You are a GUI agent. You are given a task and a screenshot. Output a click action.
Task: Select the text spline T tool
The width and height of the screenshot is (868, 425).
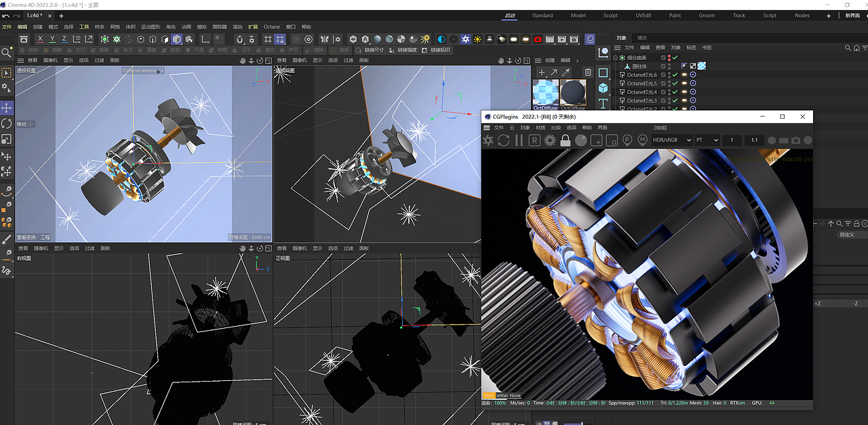(603, 104)
